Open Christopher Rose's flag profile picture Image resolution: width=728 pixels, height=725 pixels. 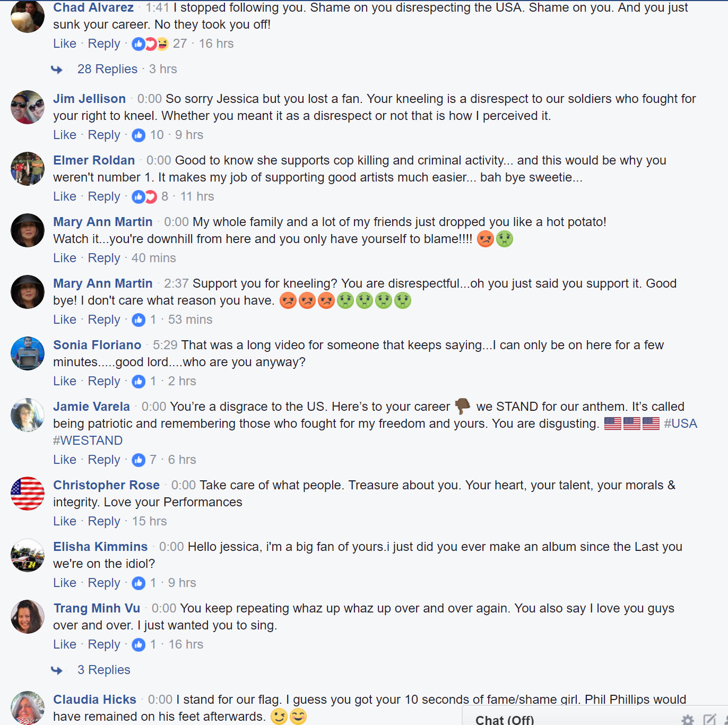click(28, 494)
